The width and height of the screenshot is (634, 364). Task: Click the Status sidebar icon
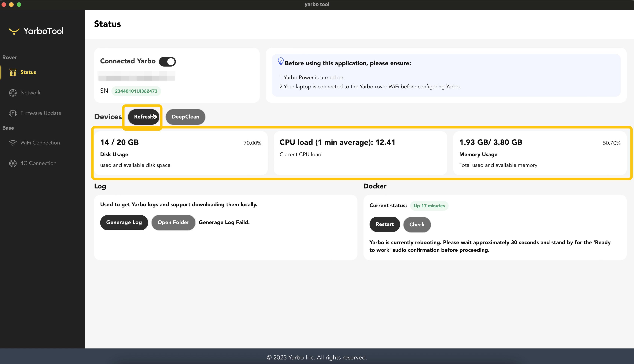(13, 72)
